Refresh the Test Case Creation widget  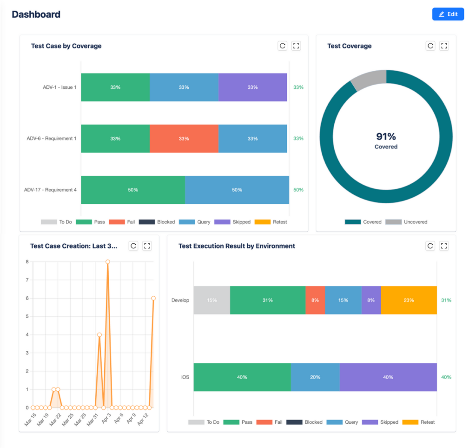[133, 246]
